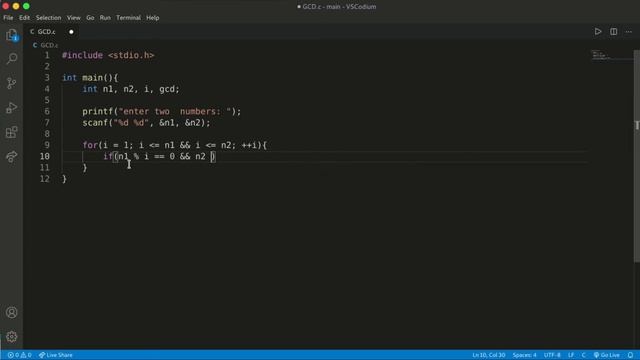Click unsaved dot on GCD.c tab
The image size is (640, 360).
click(71, 31)
